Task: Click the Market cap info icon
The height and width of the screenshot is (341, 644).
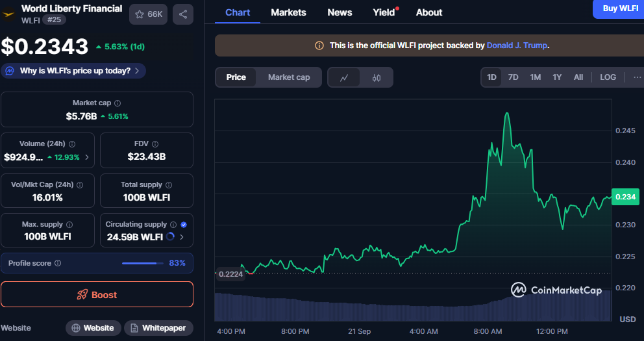Action: tap(118, 103)
